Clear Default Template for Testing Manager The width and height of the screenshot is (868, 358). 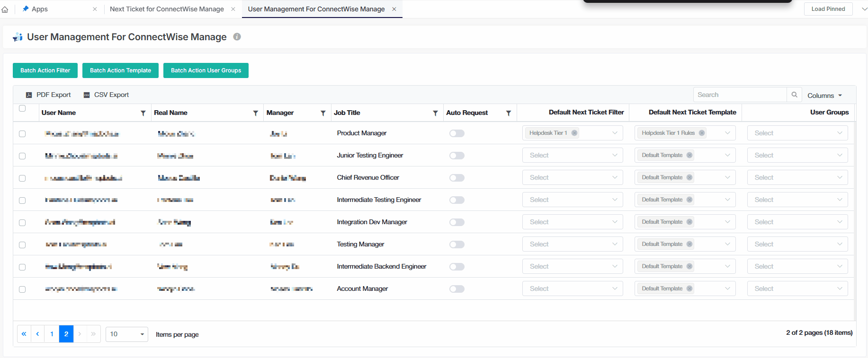[x=689, y=244]
